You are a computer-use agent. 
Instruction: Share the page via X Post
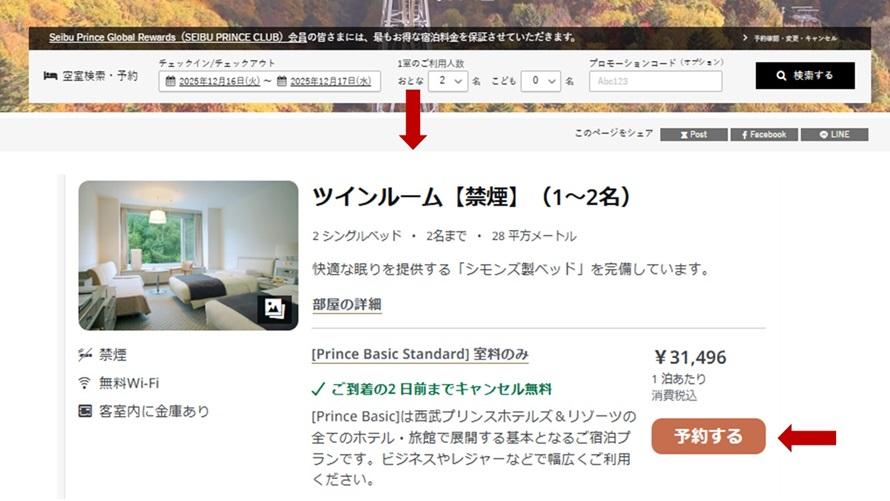click(x=693, y=134)
